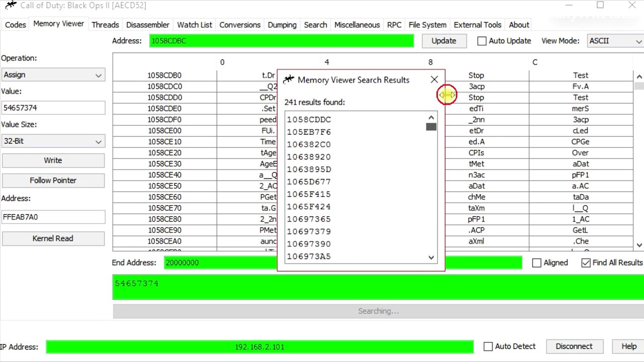Enable the Aligned checkbox

[x=537, y=262]
